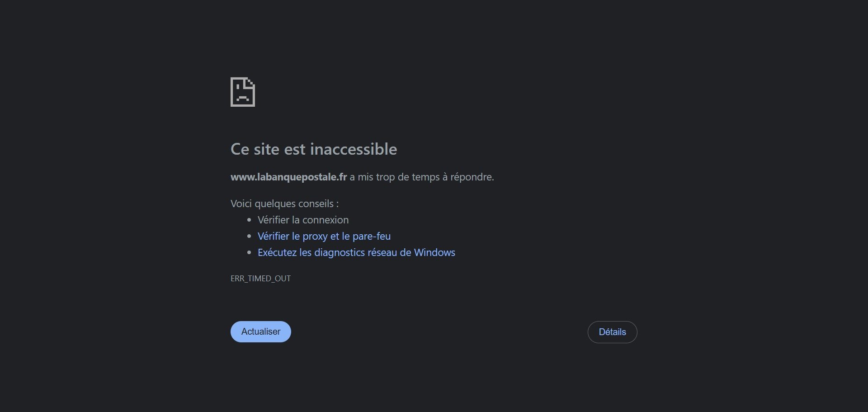Viewport: 868px width, 412px height.
Task: Click the bullet before the diagnostics link
Action: tap(249, 252)
